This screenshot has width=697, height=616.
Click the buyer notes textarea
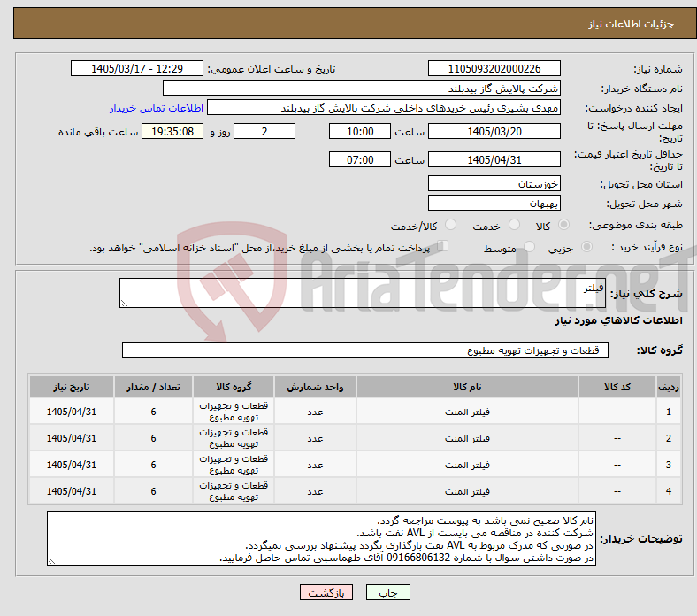coord(321,538)
